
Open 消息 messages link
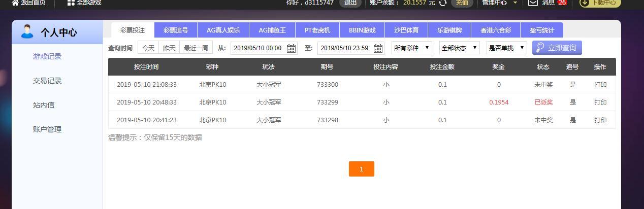(549, 3)
